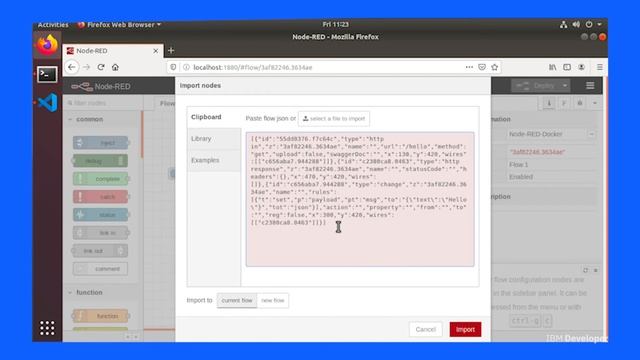This screenshot has height=360, width=640.
Task: Select the link out node
Action: click(100, 251)
